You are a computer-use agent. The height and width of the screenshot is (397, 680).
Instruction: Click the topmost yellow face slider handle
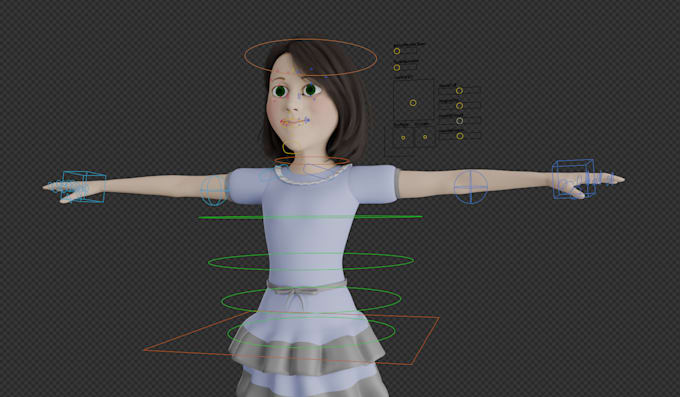coord(397,51)
